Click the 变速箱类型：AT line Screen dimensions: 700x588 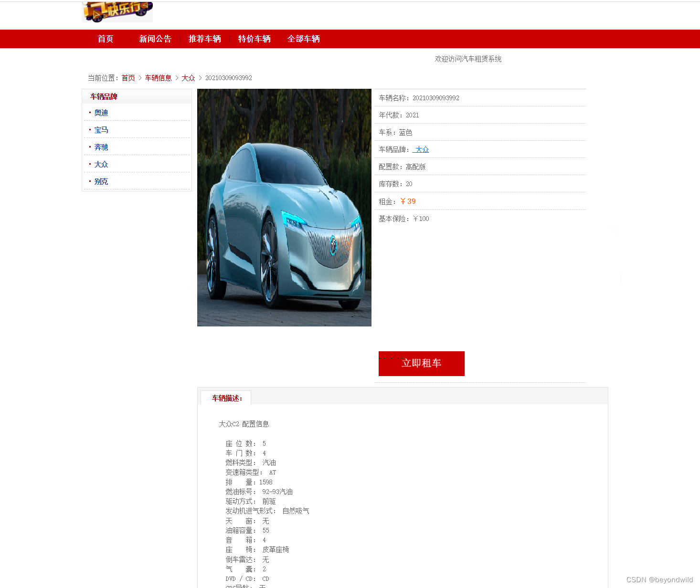click(251, 472)
